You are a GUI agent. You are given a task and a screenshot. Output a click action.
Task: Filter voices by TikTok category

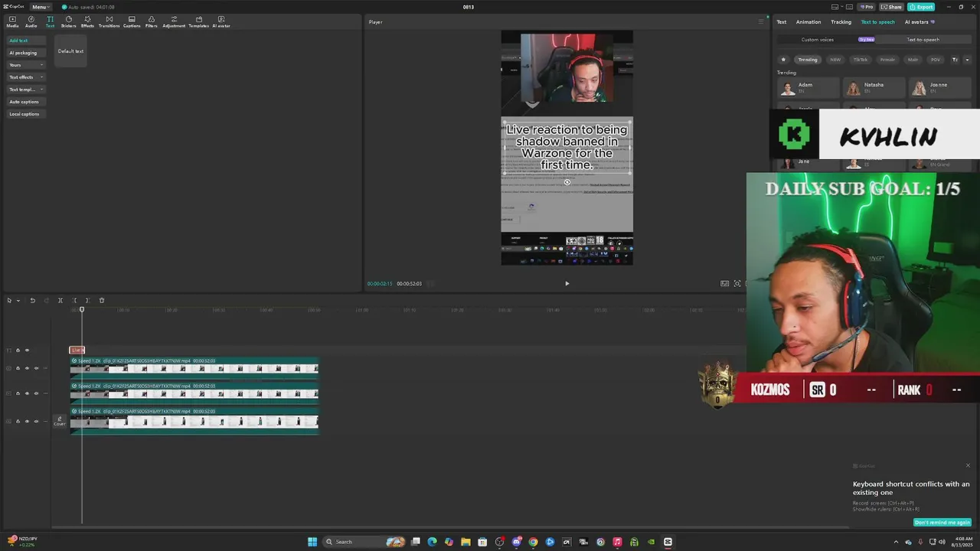[x=861, y=59]
